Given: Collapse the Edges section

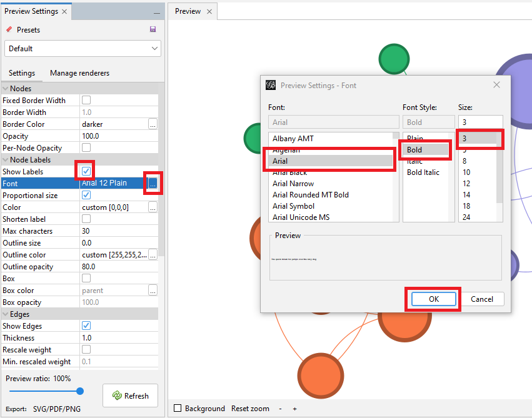Looking at the screenshot, I should point(6,314).
